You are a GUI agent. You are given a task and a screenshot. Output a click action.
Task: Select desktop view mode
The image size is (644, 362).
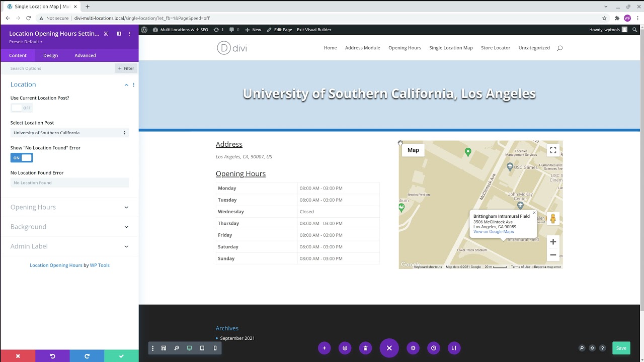(189, 348)
